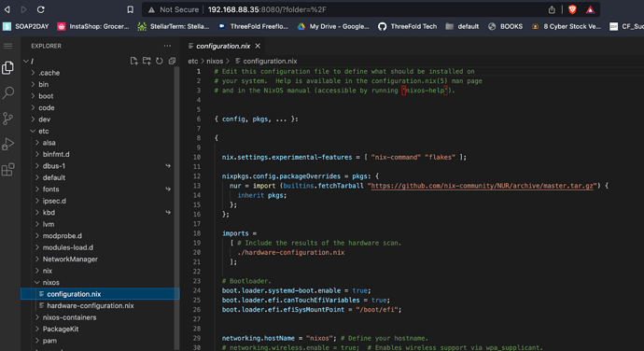The image size is (644, 351).
Task: Select configuration.nix in file tree
Action: (100, 294)
